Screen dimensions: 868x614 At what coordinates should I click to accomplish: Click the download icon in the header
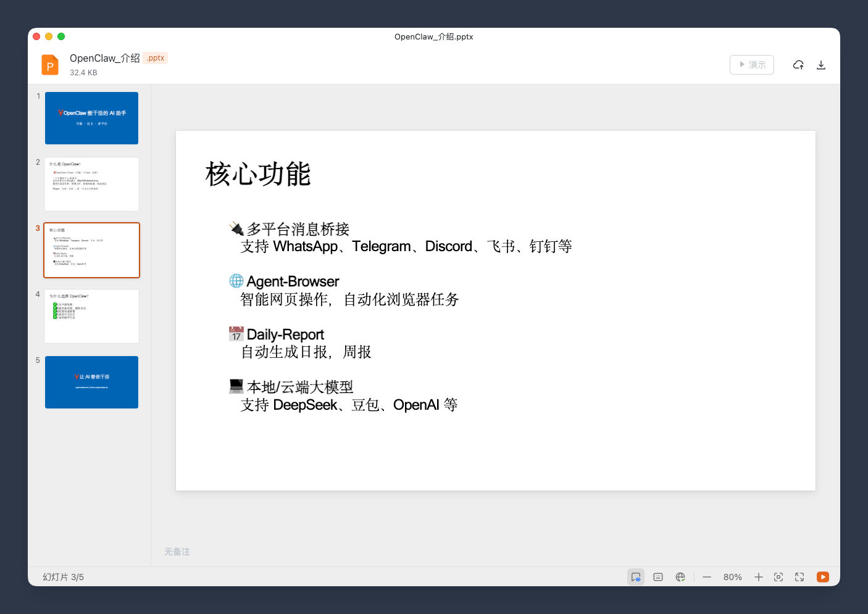(x=821, y=65)
